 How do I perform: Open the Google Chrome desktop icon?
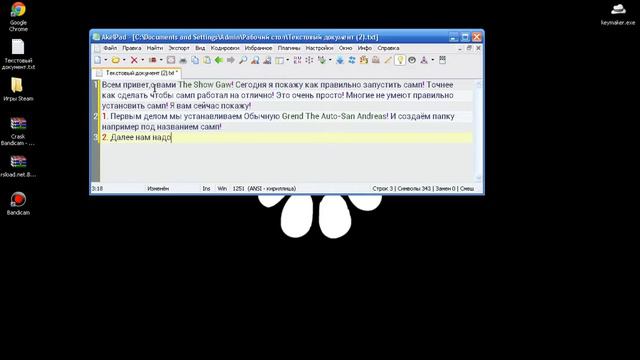tap(18, 17)
